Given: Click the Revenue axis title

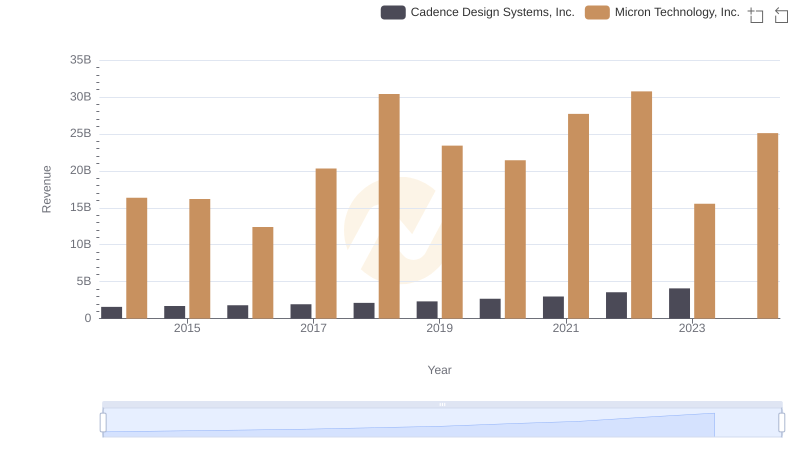Looking at the screenshot, I should click(x=46, y=189).
